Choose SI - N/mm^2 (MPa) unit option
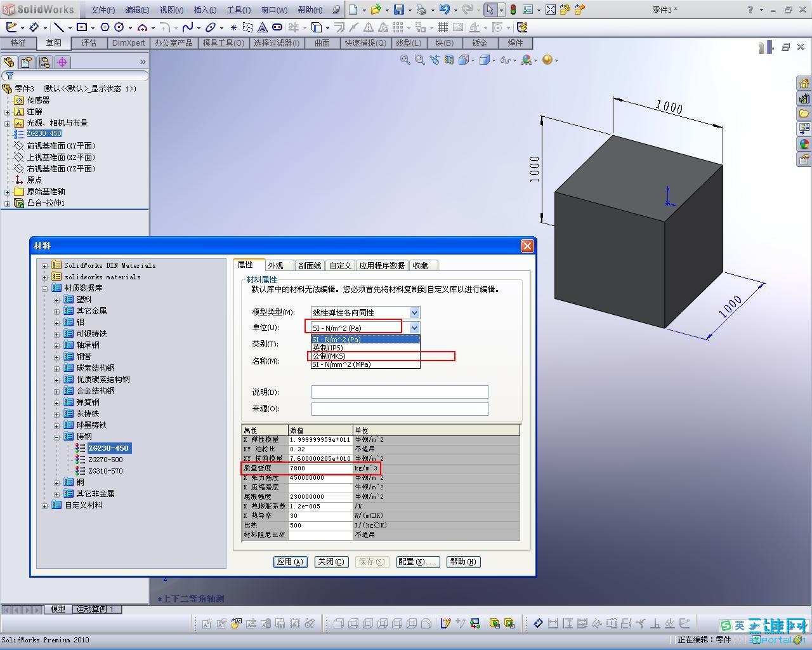Image resolution: width=812 pixels, height=650 pixels. (365, 364)
